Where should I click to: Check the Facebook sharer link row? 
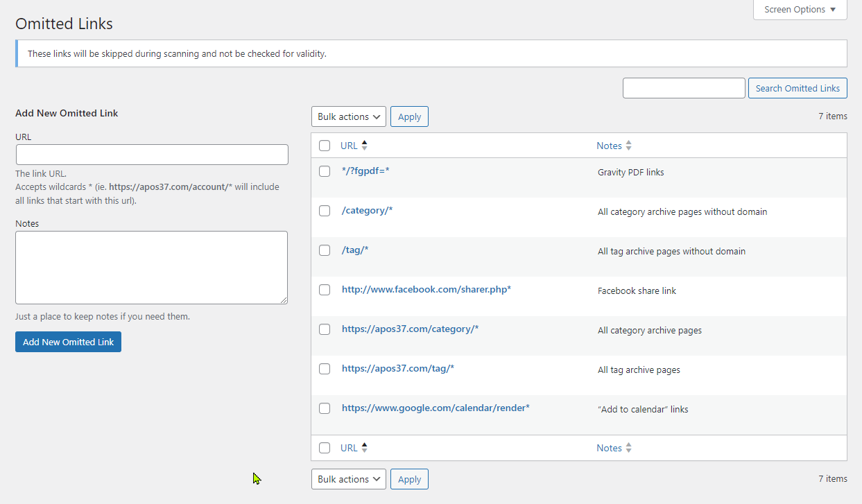click(x=325, y=290)
